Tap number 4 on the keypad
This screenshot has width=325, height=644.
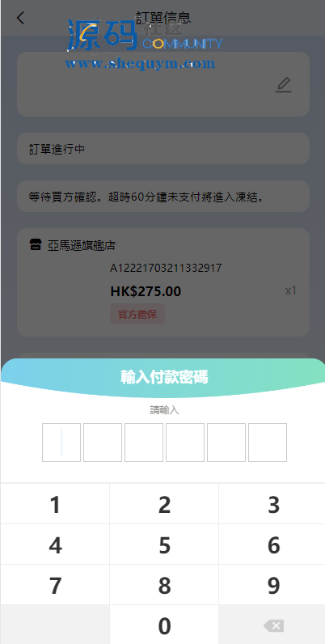pyautogui.click(x=55, y=545)
